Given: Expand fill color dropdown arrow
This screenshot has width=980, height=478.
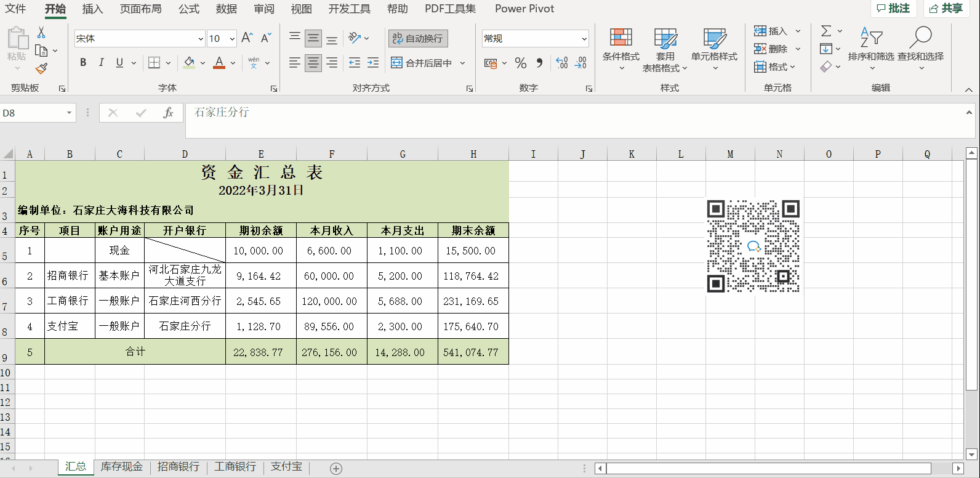Looking at the screenshot, I should [x=203, y=63].
